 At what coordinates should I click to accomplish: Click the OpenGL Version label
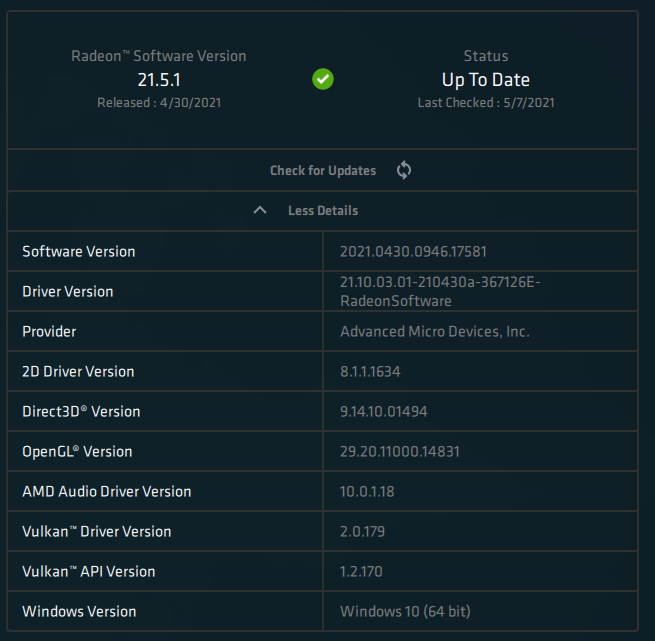click(77, 452)
